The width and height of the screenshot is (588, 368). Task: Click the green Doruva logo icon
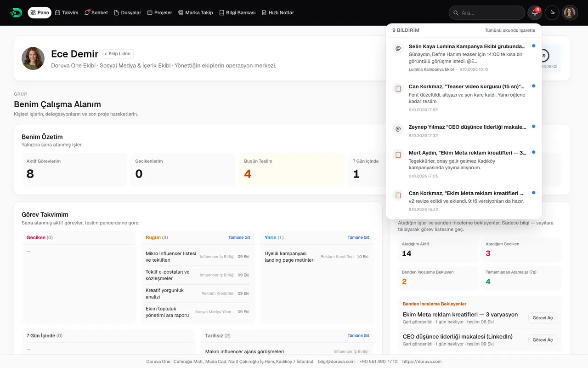(x=16, y=13)
